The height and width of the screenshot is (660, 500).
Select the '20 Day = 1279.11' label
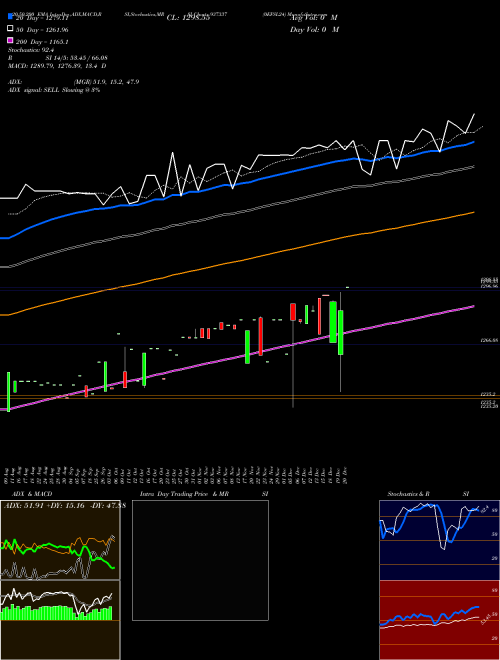pyautogui.click(x=42, y=18)
